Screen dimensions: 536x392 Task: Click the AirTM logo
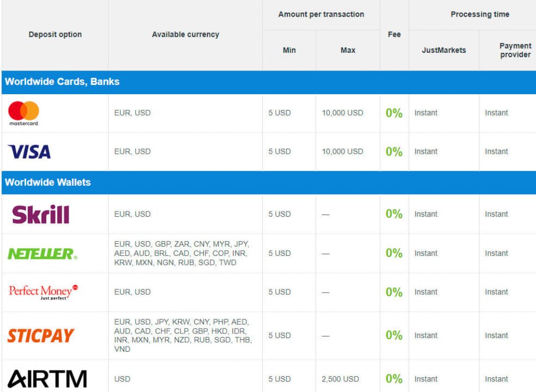[47, 379]
